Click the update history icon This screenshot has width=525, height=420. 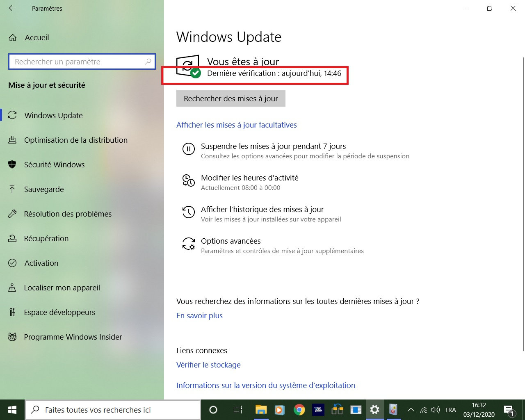[188, 212]
